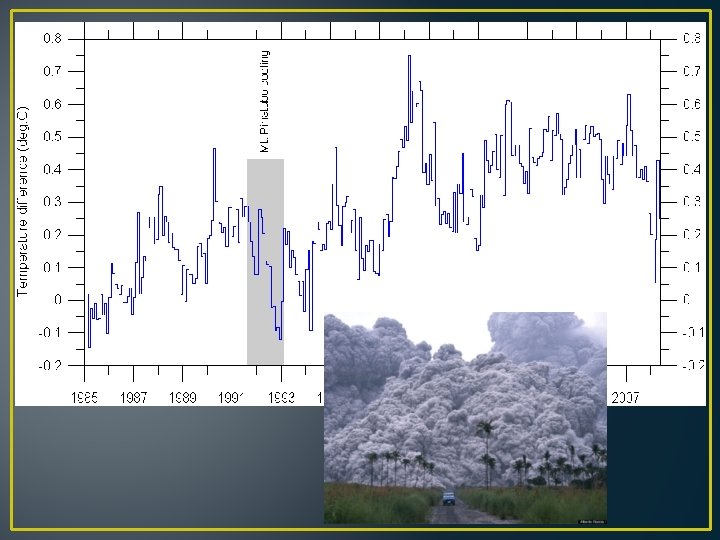Click the 0.5 value on right axis
The width and height of the screenshot is (720, 540).
click(x=692, y=137)
